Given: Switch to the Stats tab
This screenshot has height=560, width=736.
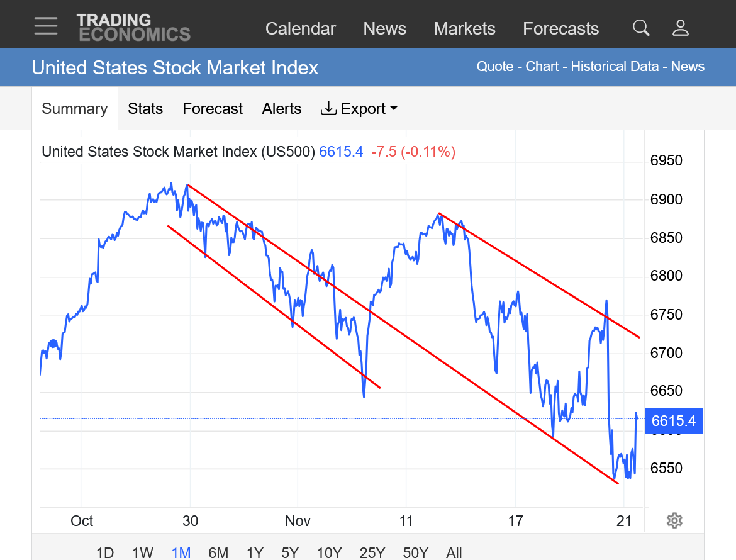Looking at the screenshot, I should coord(145,109).
